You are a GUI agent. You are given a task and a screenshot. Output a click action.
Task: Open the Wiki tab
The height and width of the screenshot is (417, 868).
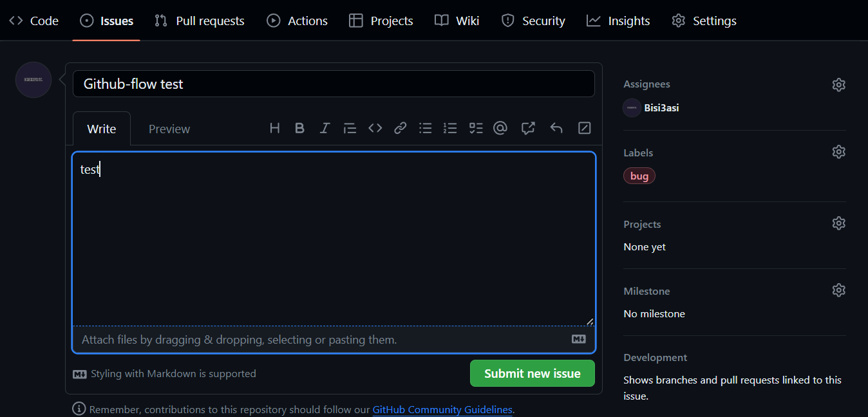(x=457, y=21)
